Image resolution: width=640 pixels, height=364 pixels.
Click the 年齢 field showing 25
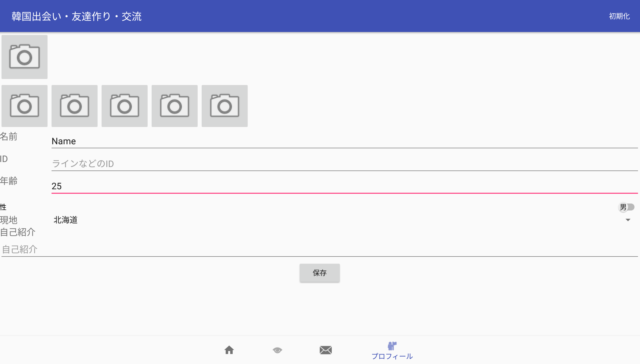(x=344, y=186)
